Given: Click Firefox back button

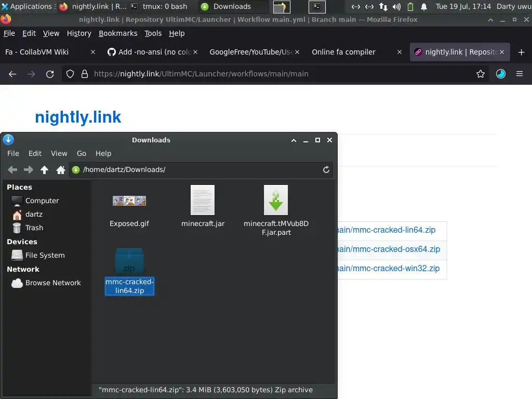Looking at the screenshot, I should (12, 74).
